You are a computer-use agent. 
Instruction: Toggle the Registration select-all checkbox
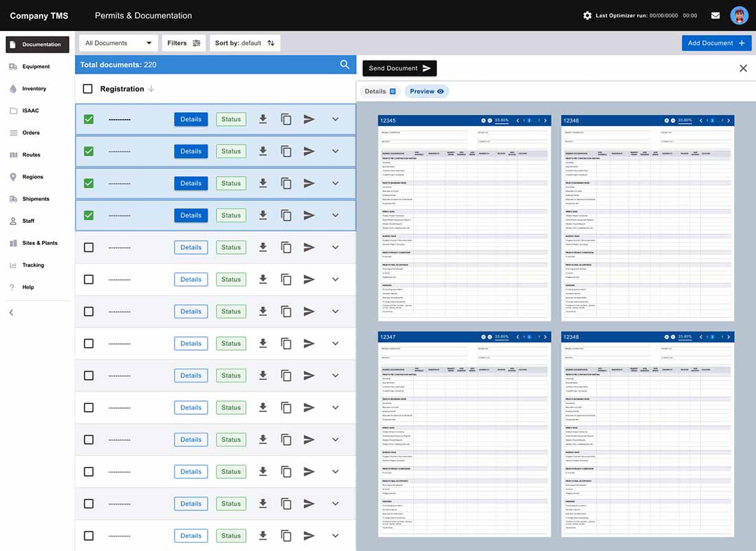pyautogui.click(x=87, y=89)
